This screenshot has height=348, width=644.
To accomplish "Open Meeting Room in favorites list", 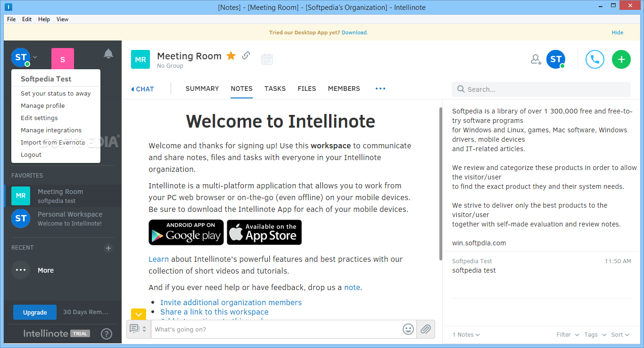I will tap(63, 196).
